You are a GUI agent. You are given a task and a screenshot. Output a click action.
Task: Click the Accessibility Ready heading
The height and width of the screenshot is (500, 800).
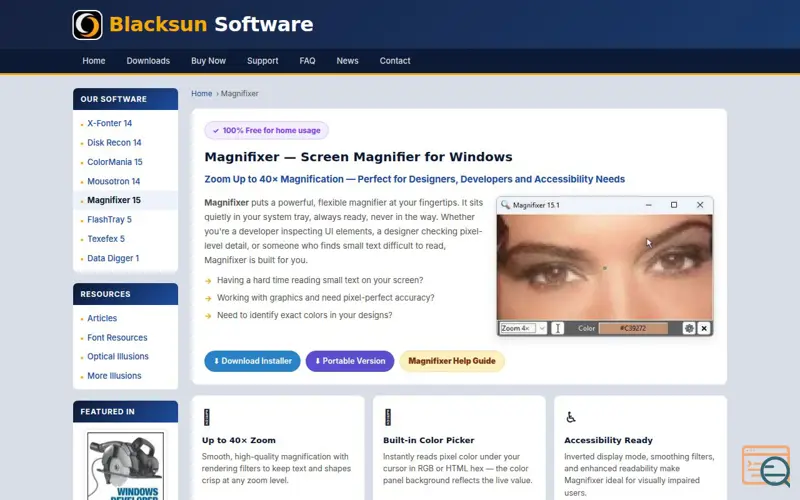pos(608,440)
